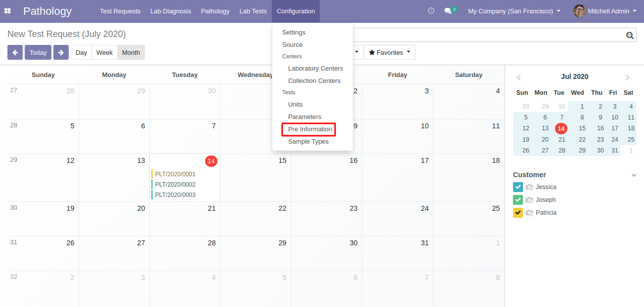
Task: Select Pre Information from the Configuration menu
Action: pos(308,129)
